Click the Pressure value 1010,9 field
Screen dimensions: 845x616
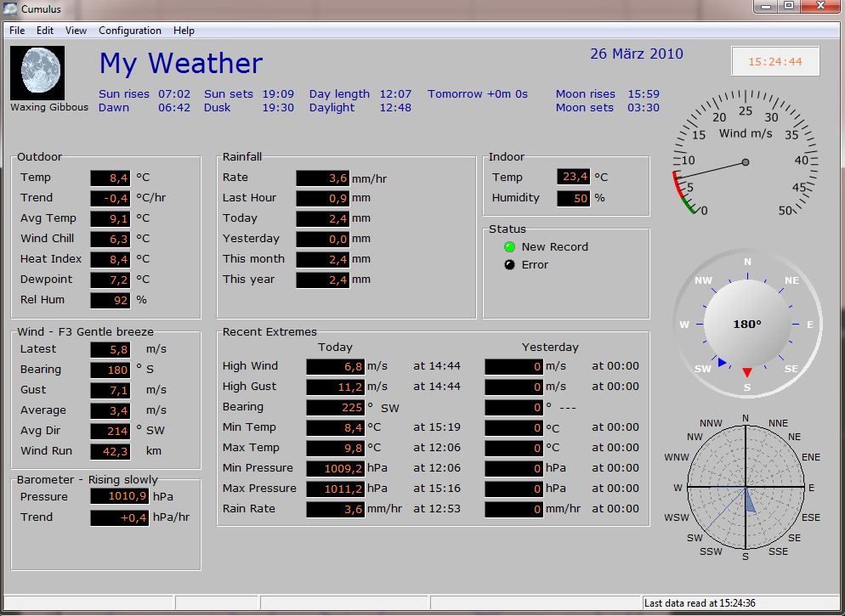(x=119, y=497)
